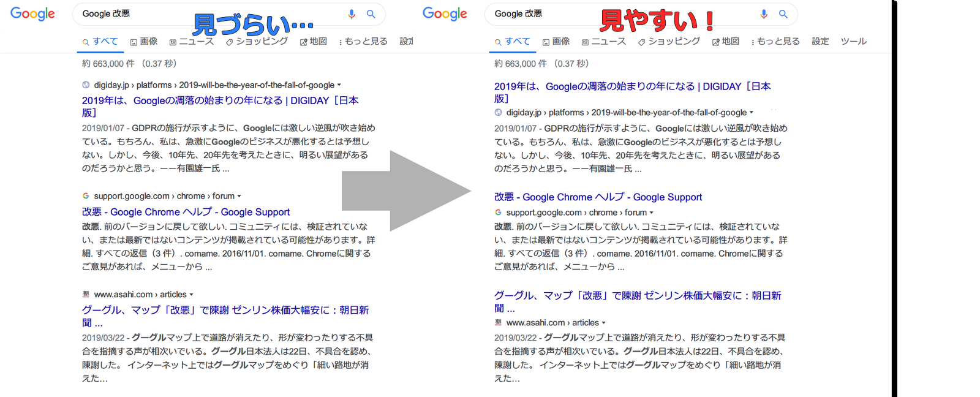Open グーグル、マップ 朝日新聞 result title, left page
Image resolution: width=980 pixels, height=397 pixels.
(x=225, y=316)
